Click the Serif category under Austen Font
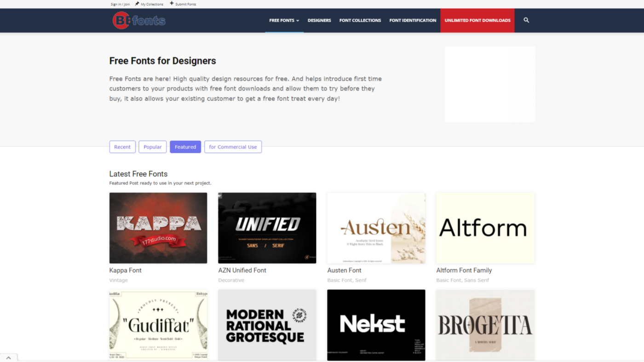The height and width of the screenshot is (362, 644). [x=360, y=280]
